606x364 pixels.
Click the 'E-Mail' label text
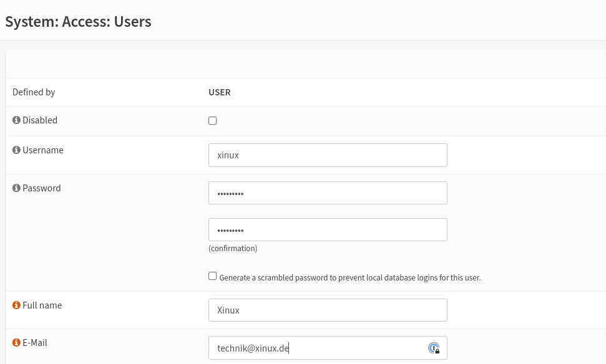[35, 343]
